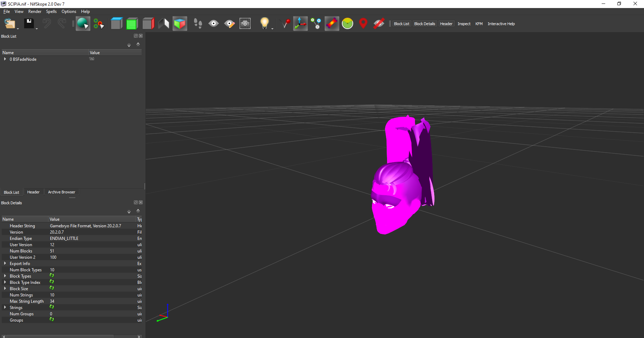Image resolution: width=644 pixels, height=338 pixels.
Task: Click the red pin markers icon
Action: coord(285,24)
